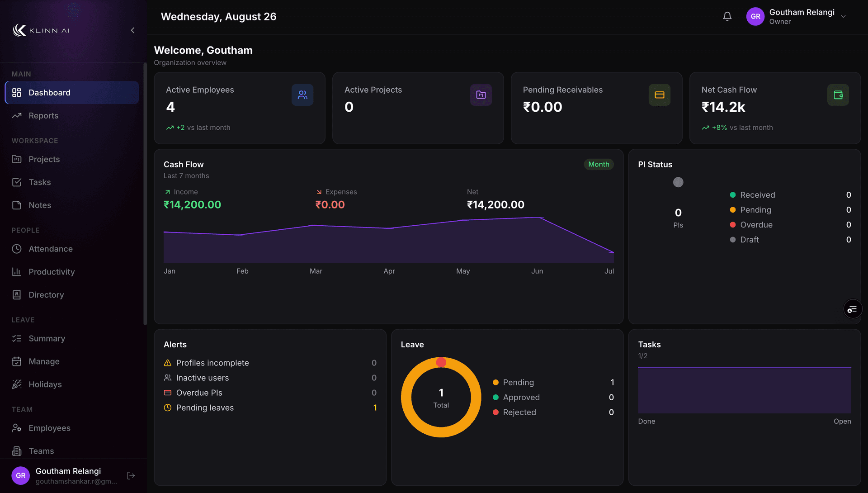Click the Directory contact book icon
This screenshot has width=868, height=493.
(17, 295)
